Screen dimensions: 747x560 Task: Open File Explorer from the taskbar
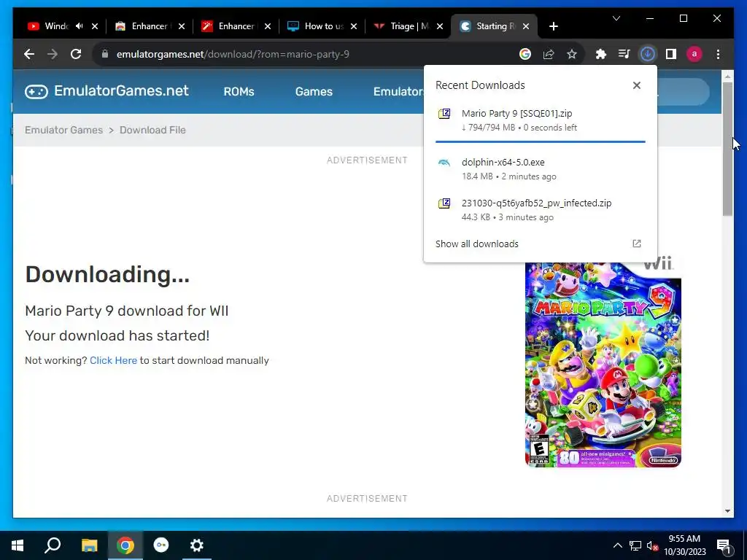89,545
